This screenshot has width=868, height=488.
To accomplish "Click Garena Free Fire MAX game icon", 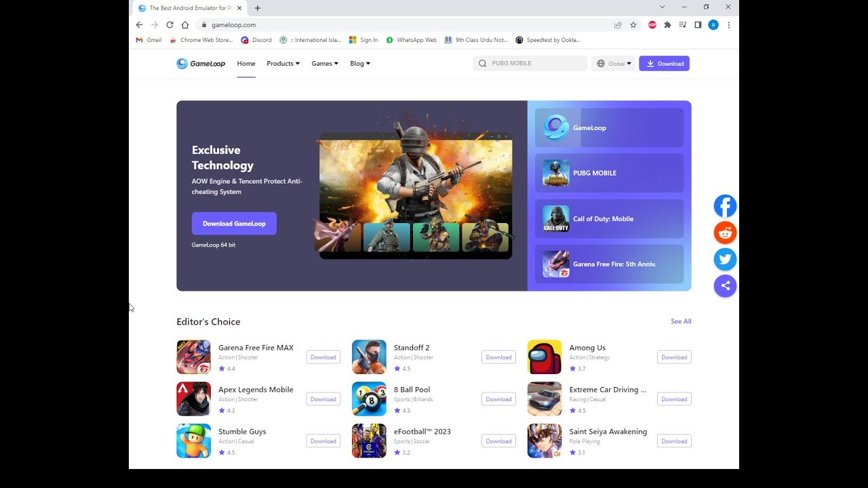I will [x=193, y=357].
